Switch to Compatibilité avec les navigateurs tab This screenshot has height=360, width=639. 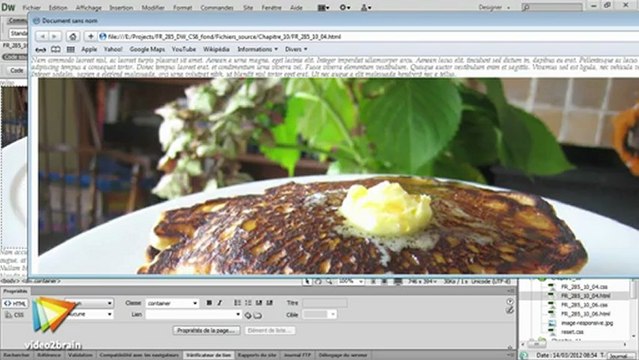click(139, 355)
